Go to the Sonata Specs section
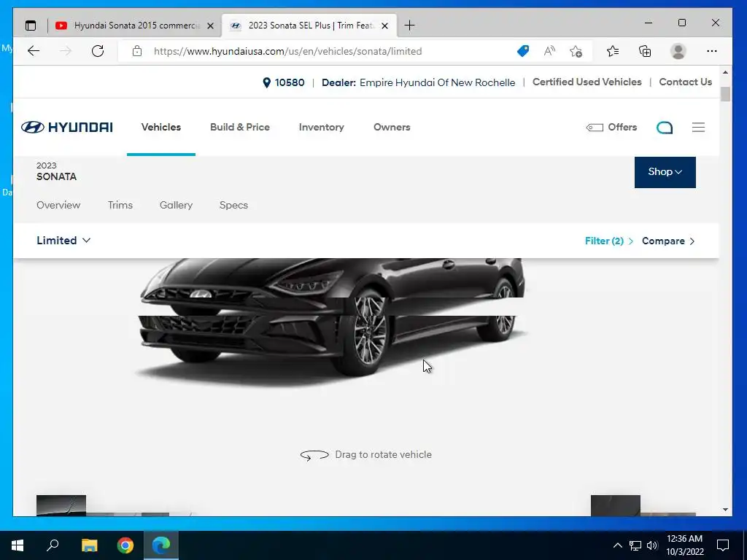This screenshot has width=747, height=560. tap(233, 205)
